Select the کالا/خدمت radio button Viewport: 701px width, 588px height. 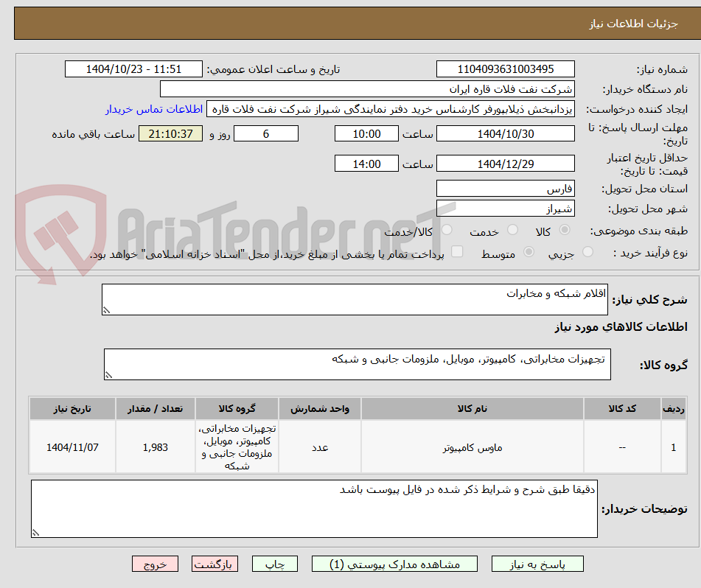(x=447, y=230)
